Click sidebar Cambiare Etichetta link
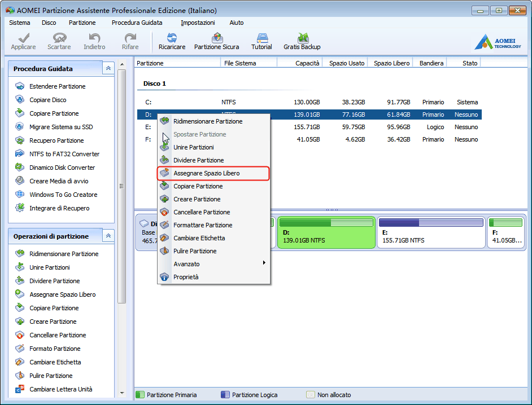Screen dimensions: 532x405 (x=55, y=362)
